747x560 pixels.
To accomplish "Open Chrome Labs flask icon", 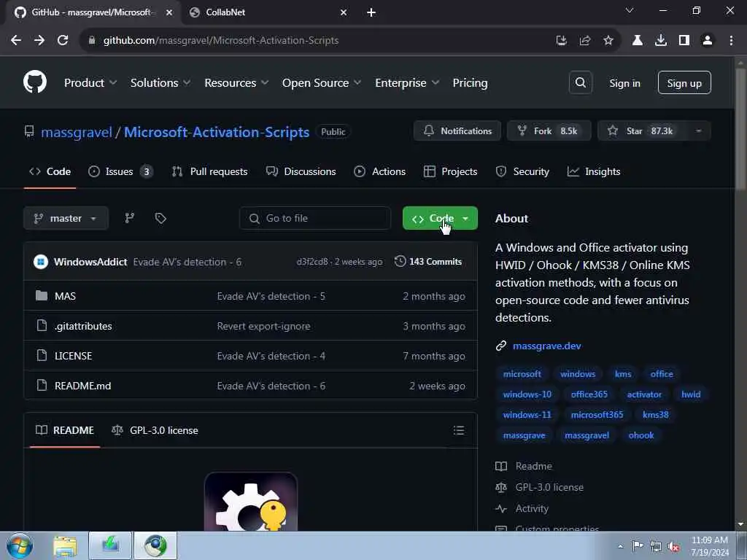I will pos(638,41).
